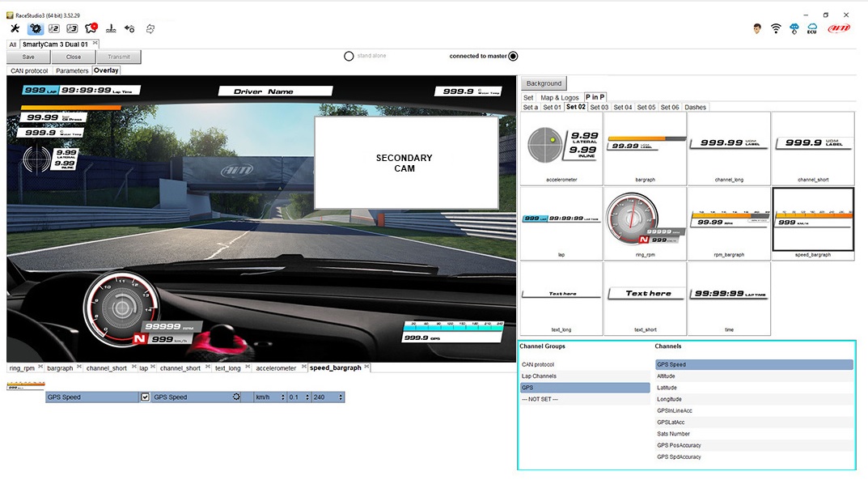
Task: Click the Close button
Action: (x=74, y=57)
